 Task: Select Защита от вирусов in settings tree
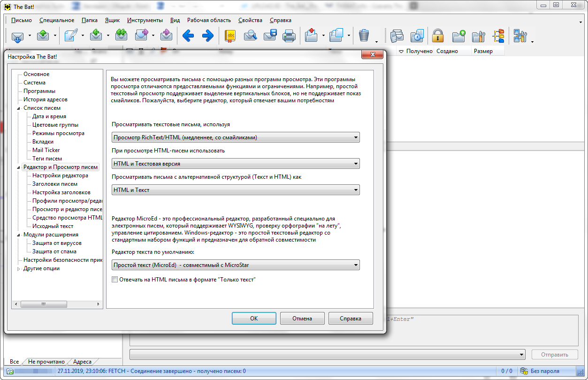tap(57, 243)
